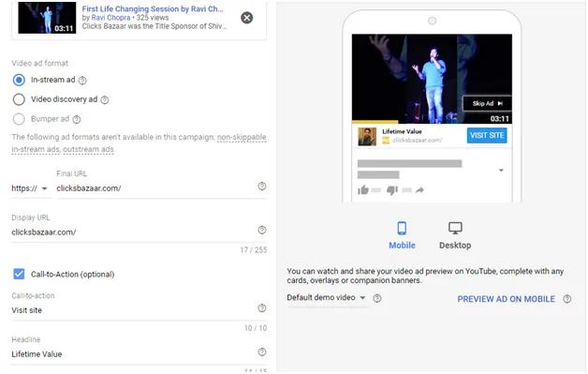
Task: Click VISIT SITE button in preview
Action: 487,136
